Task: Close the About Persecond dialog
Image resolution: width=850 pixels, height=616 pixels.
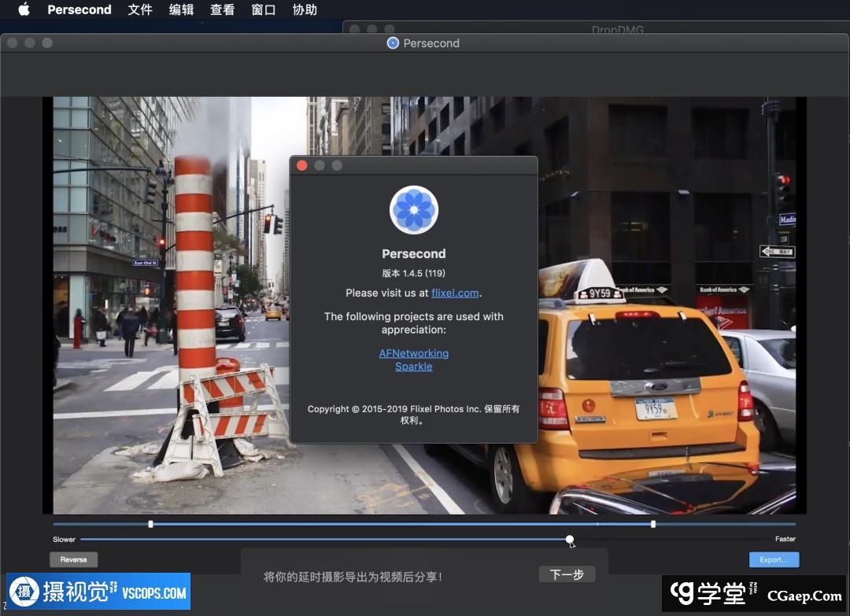Action: tap(301, 165)
